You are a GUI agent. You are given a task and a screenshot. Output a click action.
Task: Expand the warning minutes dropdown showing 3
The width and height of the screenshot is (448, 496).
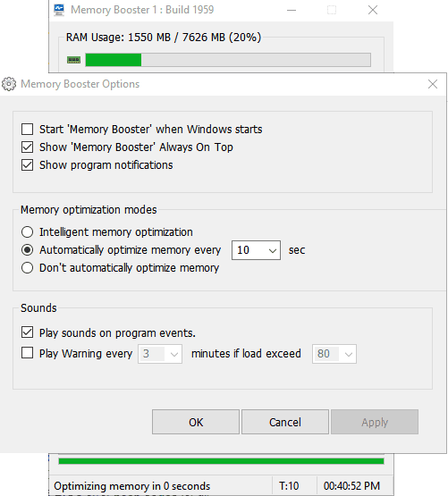point(160,354)
